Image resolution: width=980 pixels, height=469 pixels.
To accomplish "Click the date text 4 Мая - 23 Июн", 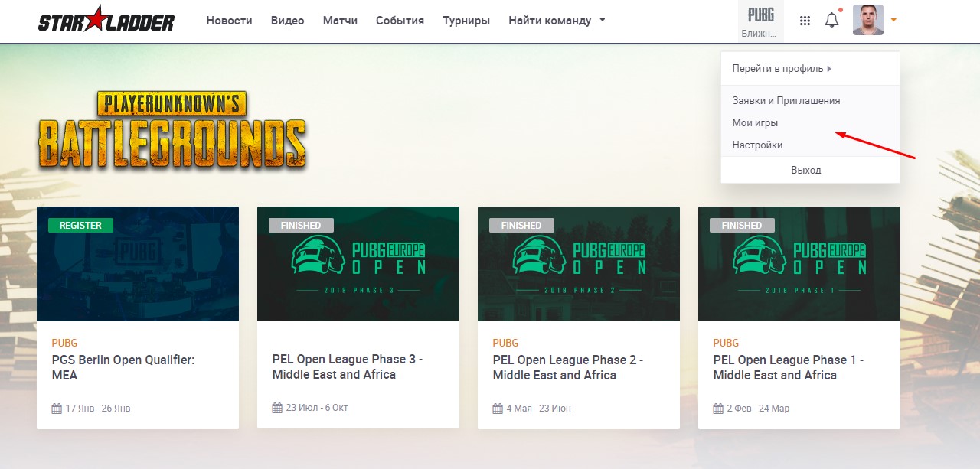I will (541, 409).
